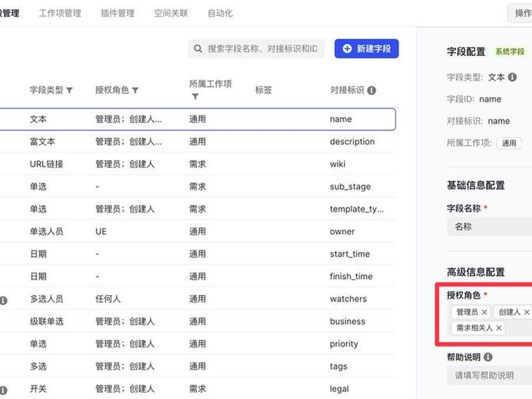Click the 富文本 field type cell

43,142
